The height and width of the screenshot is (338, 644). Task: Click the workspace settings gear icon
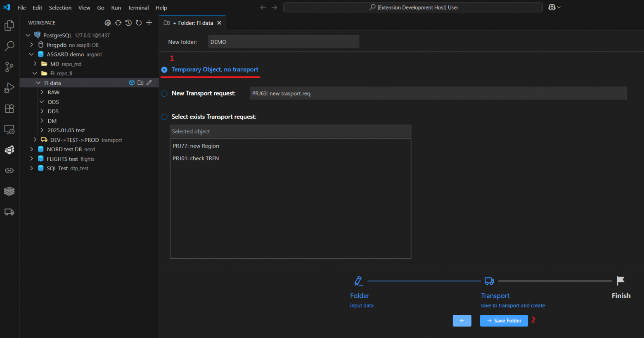click(x=108, y=23)
